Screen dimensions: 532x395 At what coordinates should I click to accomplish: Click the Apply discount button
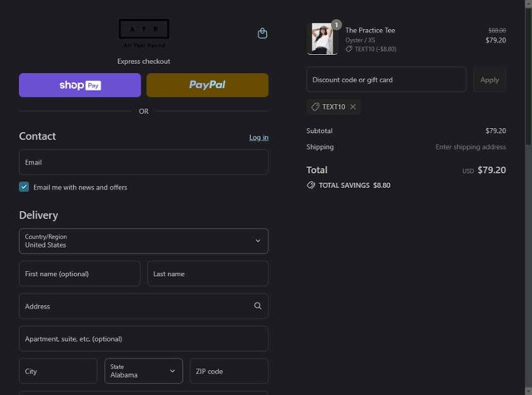[x=490, y=80]
